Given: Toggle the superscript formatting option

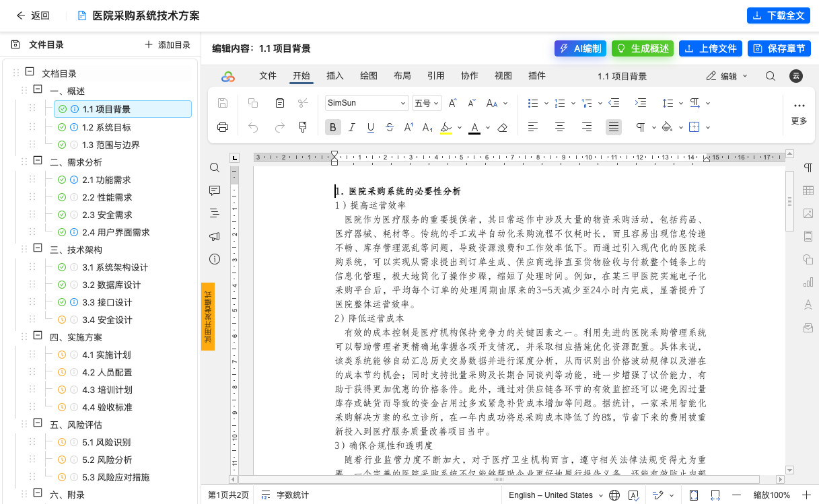Looking at the screenshot, I should tap(408, 127).
